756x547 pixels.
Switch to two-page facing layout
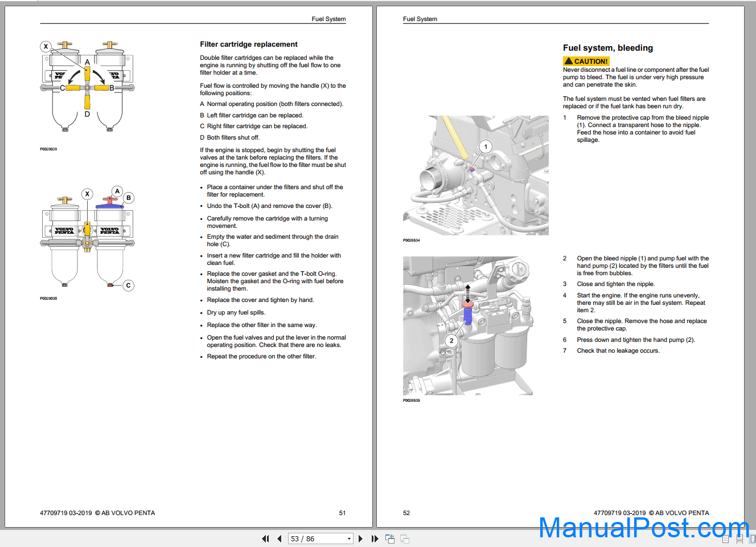[752, 539]
